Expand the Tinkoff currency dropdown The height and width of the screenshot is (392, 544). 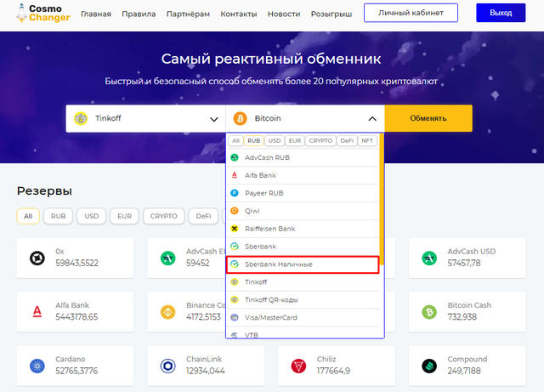[x=214, y=119]
